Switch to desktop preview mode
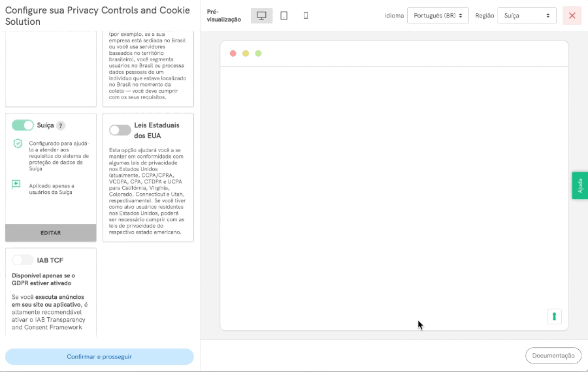Screen dimensions: 588x372 pos(261,16)
